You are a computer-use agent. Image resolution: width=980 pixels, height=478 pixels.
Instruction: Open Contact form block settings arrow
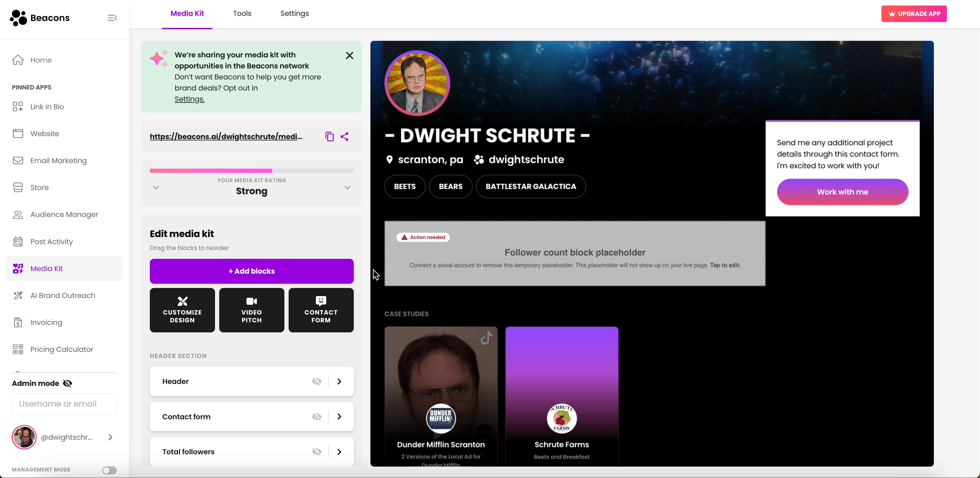pyautogui.click(x=339, y=417)
